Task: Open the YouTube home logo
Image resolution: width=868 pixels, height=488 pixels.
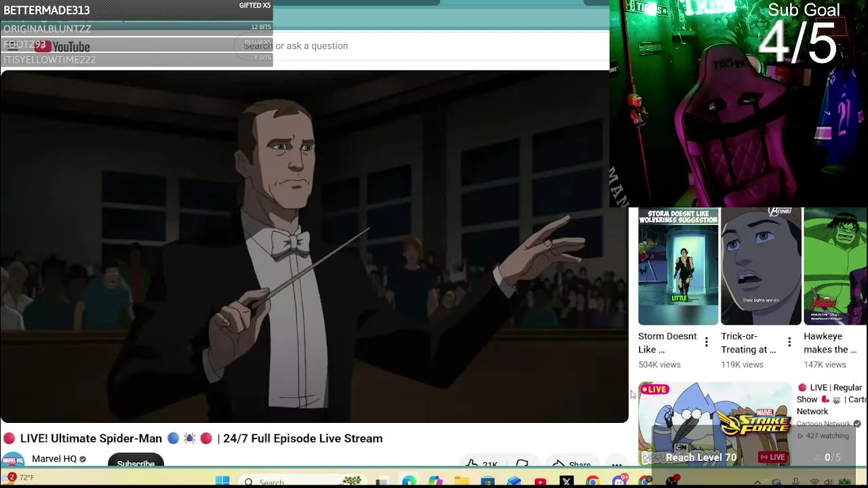Action: (62, 47)
